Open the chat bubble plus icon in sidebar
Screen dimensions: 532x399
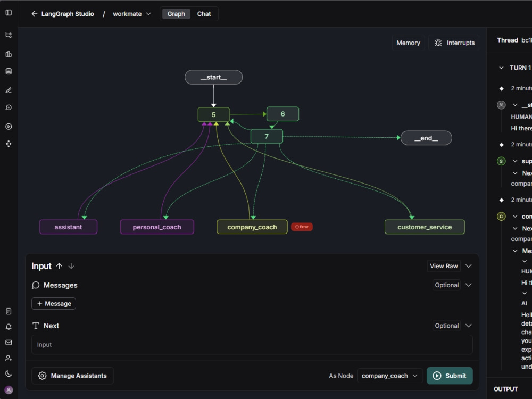tap(9, 107)
